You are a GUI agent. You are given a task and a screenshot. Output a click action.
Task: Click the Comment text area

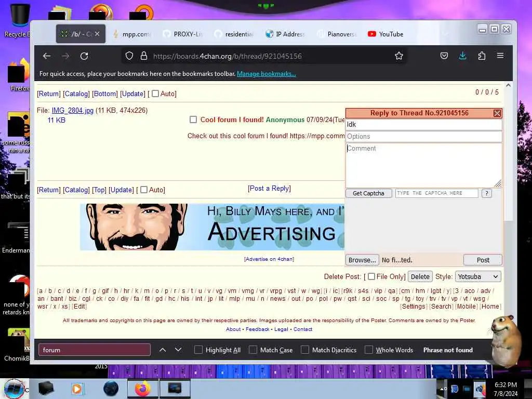[x=423, y=165]
